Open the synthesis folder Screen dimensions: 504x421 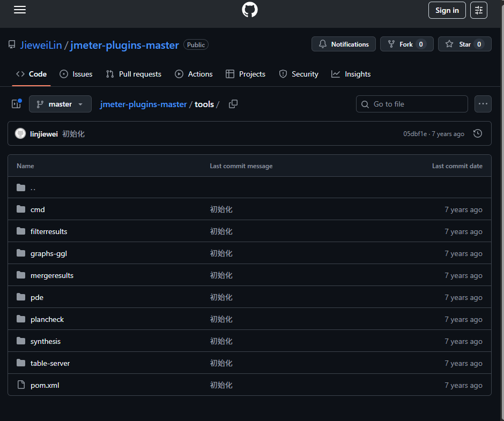point(46,341)
